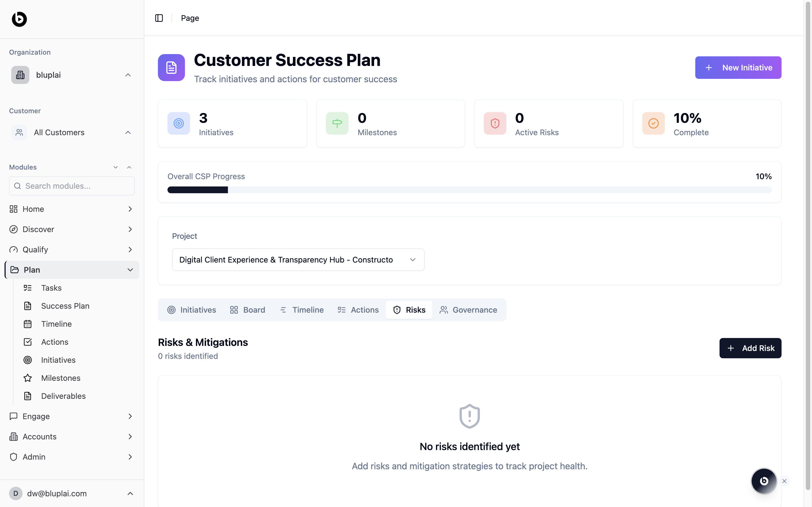Open Milestones star item in sidebar
Viewport: 812px width, 507px height.
tap(61, 378)
